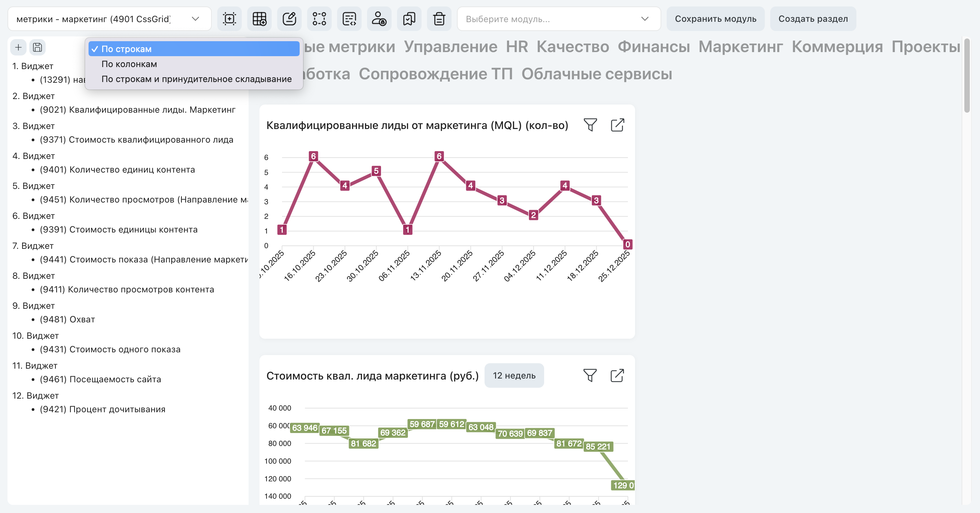Select '(9391) Стоимость единицы контента' item
Screen dimensions: 980x513
(119, 230)
